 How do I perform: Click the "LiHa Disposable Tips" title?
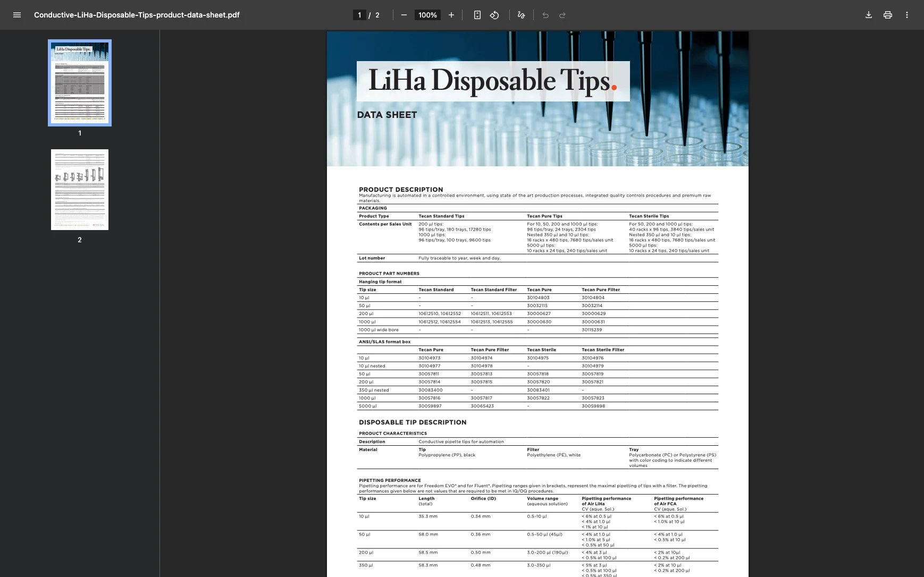click(493, 81)
